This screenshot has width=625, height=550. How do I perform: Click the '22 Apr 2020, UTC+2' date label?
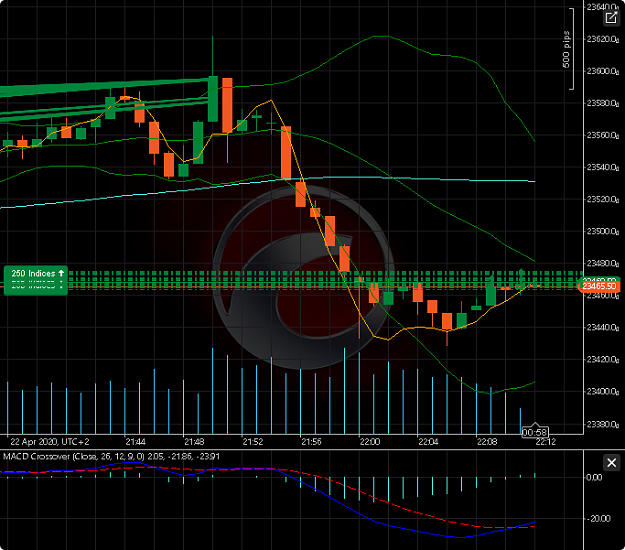(50, 442)
